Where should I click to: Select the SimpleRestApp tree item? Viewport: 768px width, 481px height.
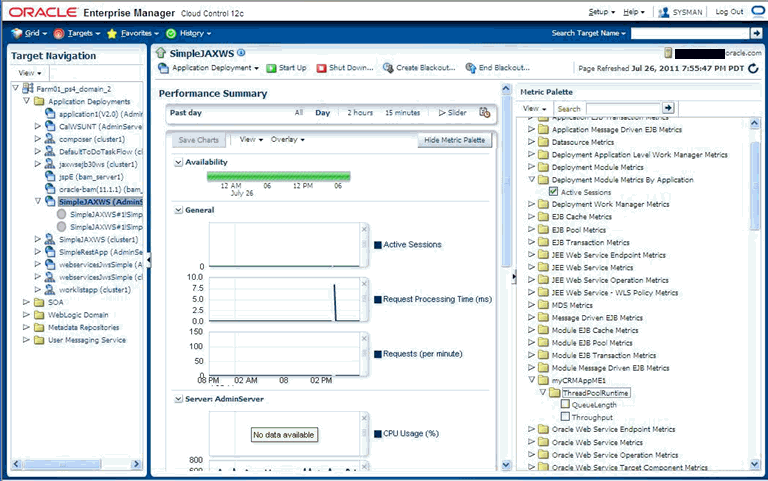(100, 252)
